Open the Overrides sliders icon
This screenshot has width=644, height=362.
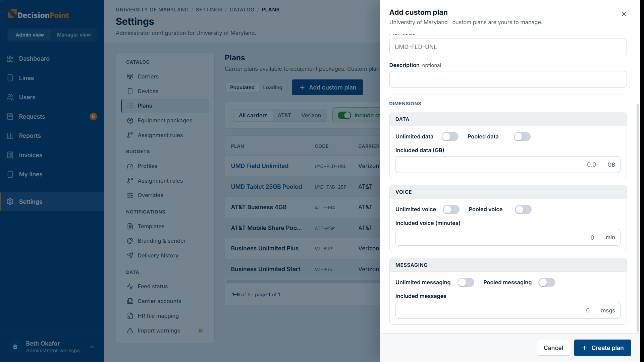130,195
